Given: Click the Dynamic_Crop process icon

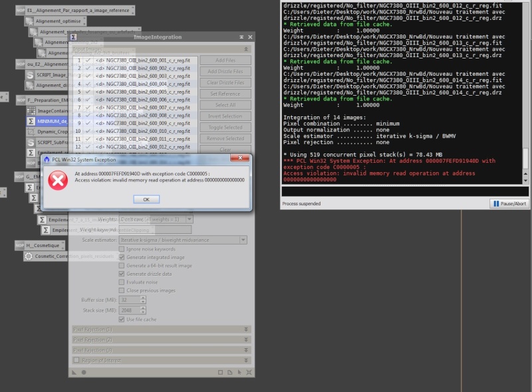Looking at the screenshot, I should click(x=31, y=132).
